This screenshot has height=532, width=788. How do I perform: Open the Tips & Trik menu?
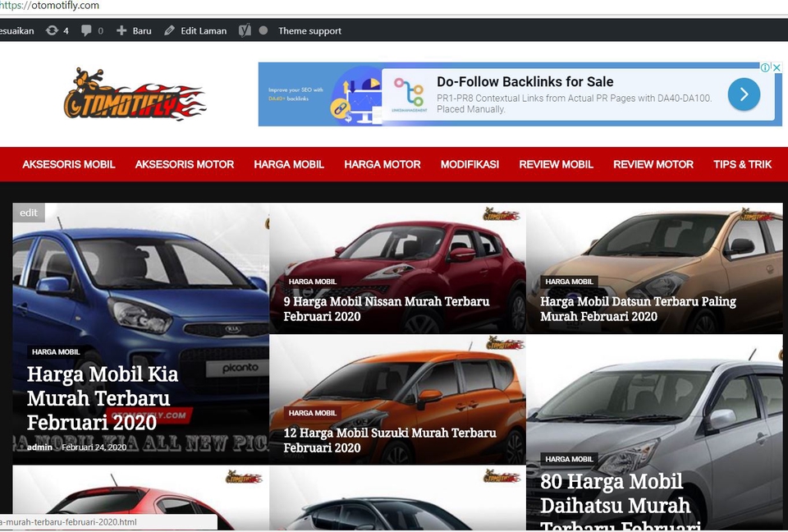tap(742, 164)
